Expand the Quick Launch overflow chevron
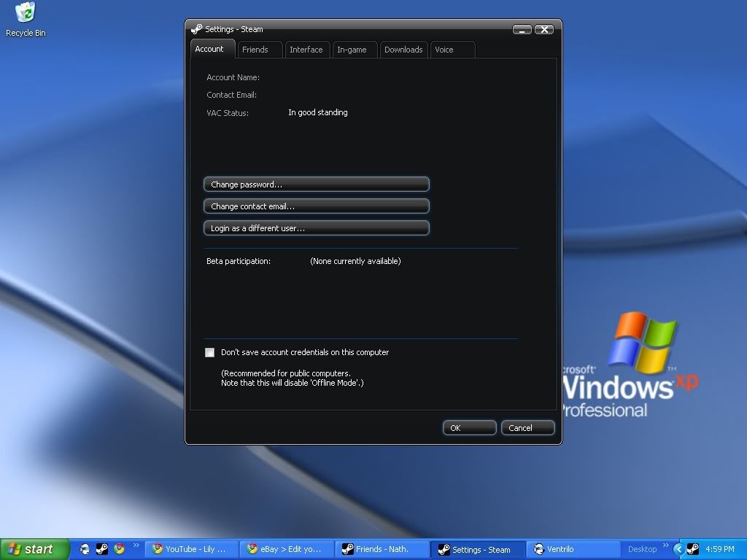Viewport: 747px width, 560px height. (136, 545)
